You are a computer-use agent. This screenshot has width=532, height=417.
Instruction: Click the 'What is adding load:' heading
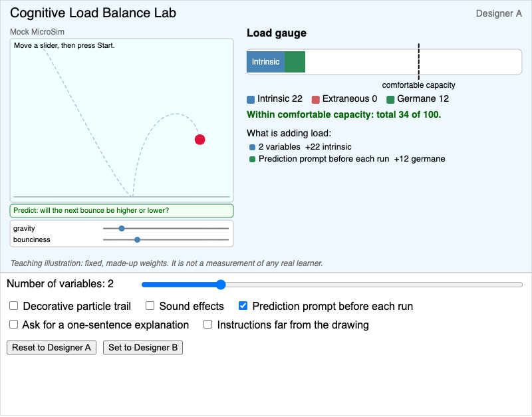[289, 133]
